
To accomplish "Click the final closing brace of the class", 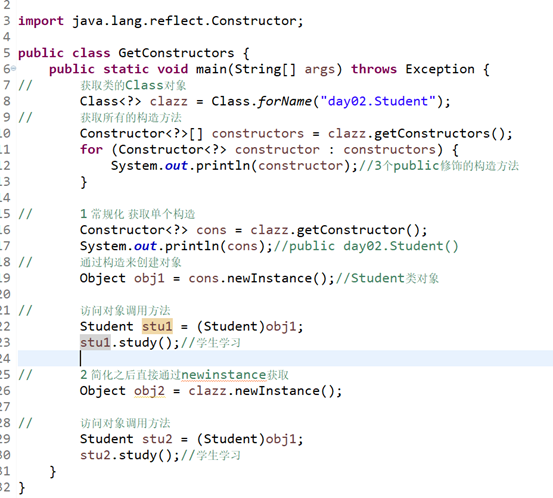I will (x=22, y=487).
